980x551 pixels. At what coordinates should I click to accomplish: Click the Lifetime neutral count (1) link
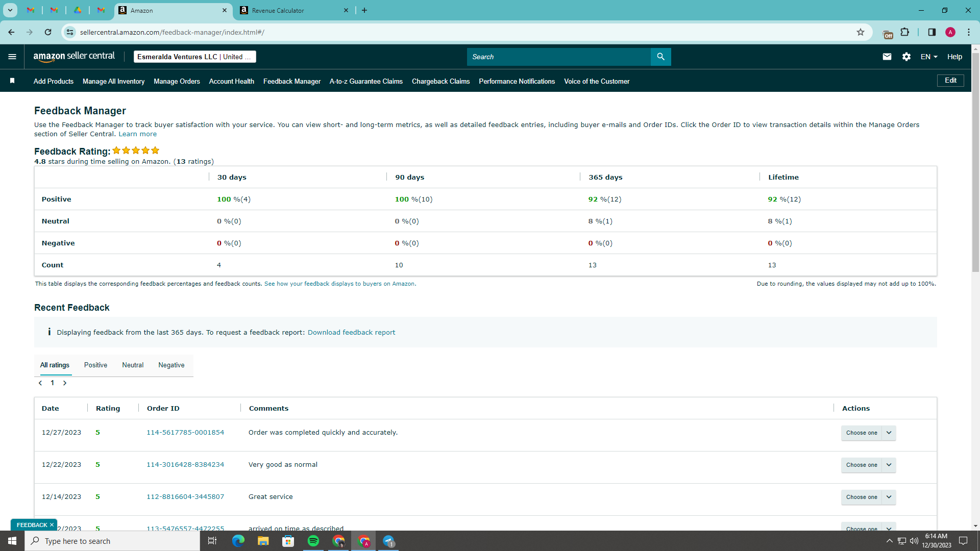point(787,221)
